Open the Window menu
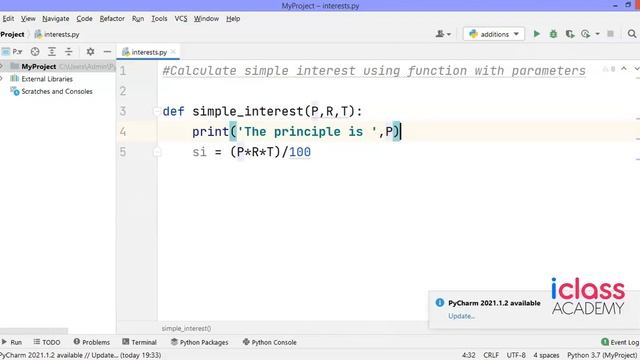This screenshot has height=360, width=640. click(206, 19)
